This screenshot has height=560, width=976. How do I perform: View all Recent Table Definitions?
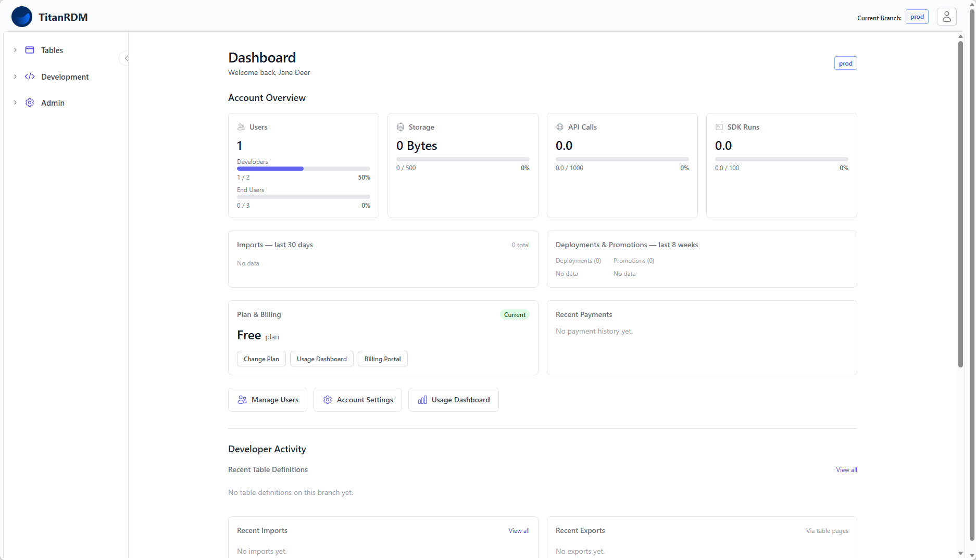[846, 469]
